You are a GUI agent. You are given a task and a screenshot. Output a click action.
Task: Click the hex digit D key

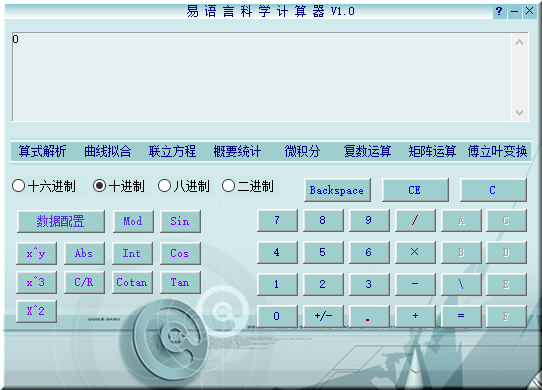click(x=506, y=252)
